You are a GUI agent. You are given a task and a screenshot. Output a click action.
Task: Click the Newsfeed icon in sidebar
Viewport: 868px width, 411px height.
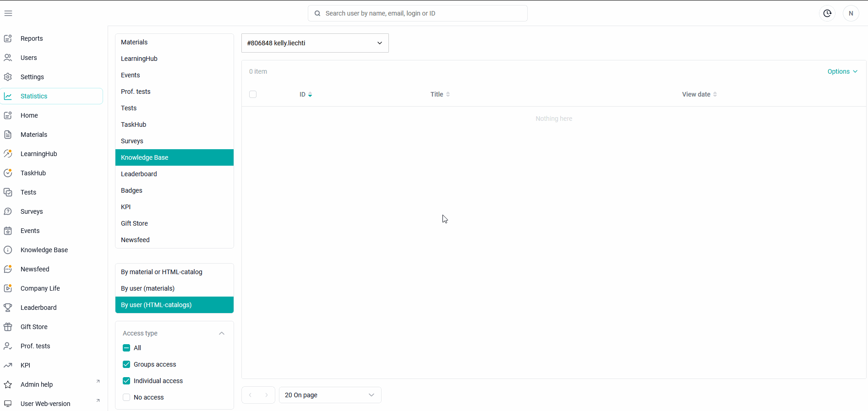coord(8,269)
